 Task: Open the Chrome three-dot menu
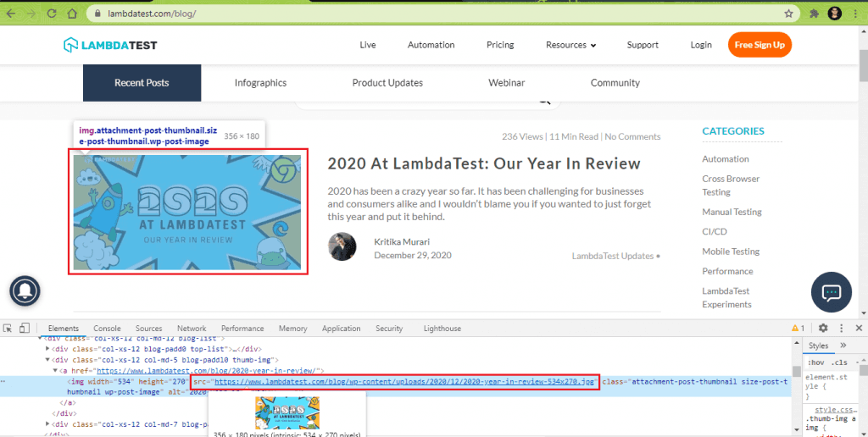point(856,14)
